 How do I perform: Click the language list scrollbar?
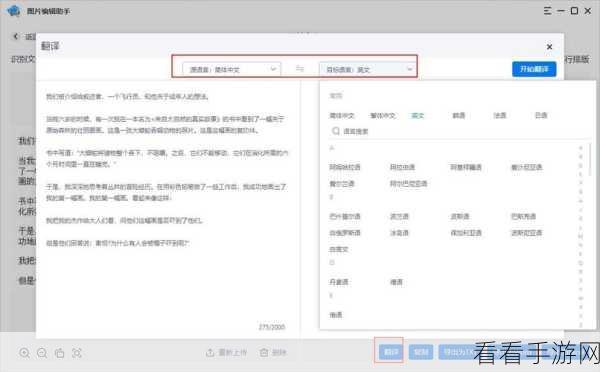[590, 159]
